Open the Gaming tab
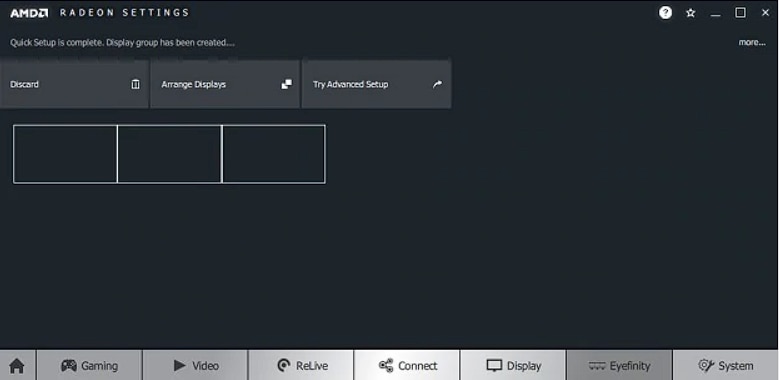The image size is (779, 380). [89, 366]
